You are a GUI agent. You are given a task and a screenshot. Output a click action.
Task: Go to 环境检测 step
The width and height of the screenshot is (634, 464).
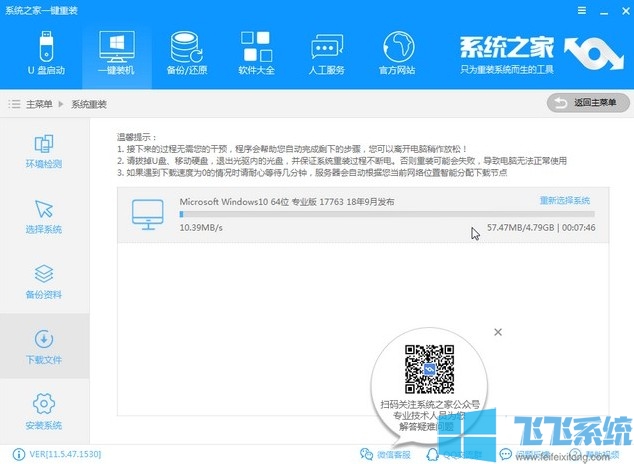[x=44, y=151]
